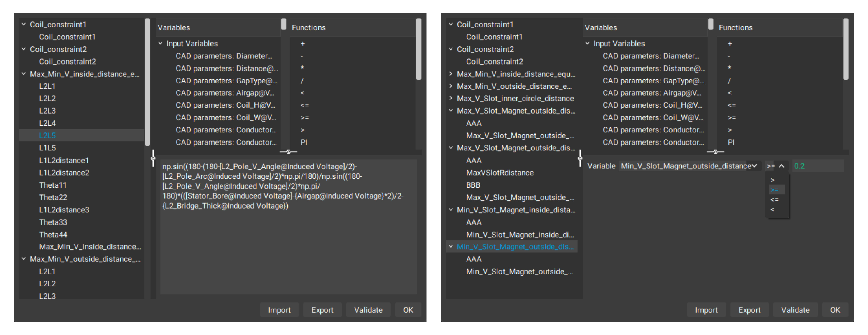Collapse Coil_constraint1 group in left tree
The image size is (868, 335).
click(24, 24)
